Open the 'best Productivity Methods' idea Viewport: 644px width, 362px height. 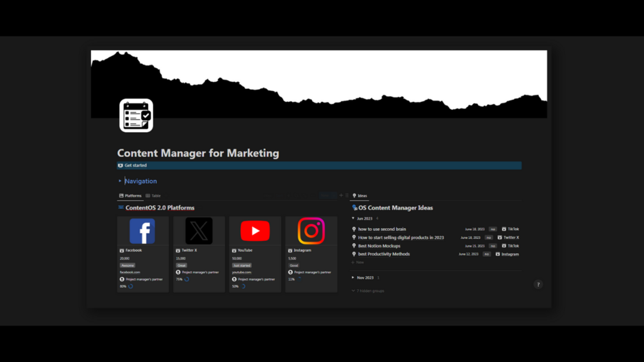pyautogui.click(x=384, y=254)
